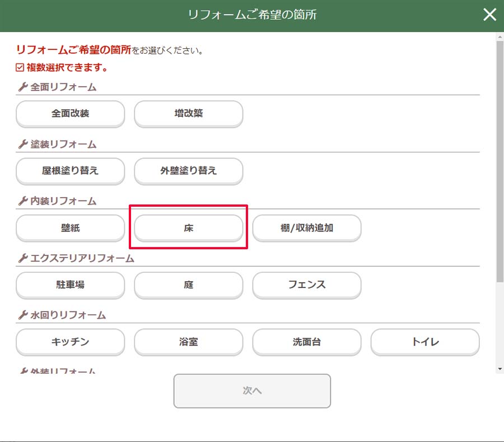Choose the 浴室 option
Viewport: 504px width, 442px height.
point(188,342)
